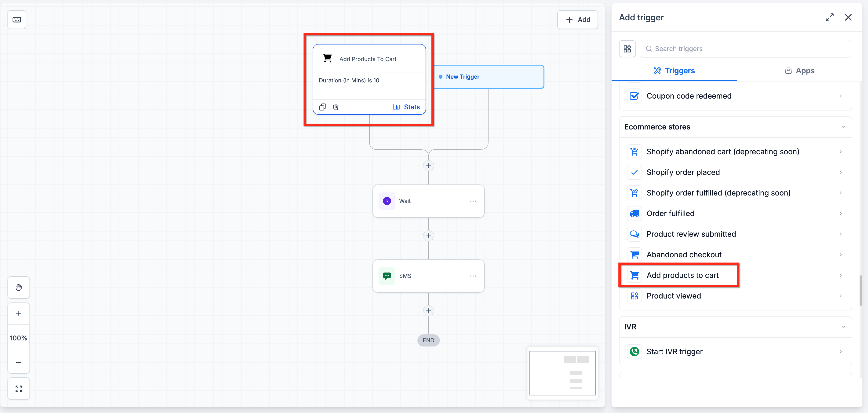Open the SMS step options menu
This screenshot has width=868, height=413.
(x=473, y=276)
